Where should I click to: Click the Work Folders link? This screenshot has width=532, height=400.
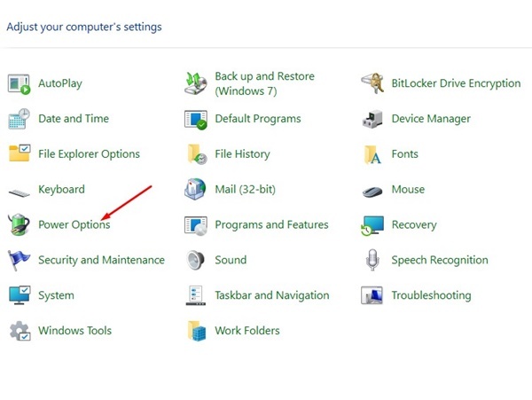pos(247,331)
